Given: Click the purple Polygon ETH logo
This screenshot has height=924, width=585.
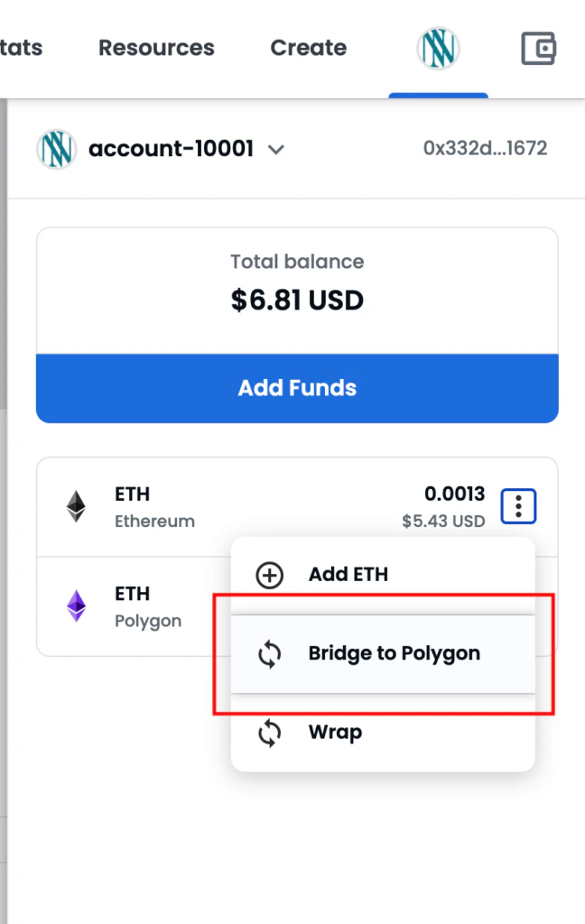Looking at the screenshot, I should pyautogui.click(x=76, y=605).
